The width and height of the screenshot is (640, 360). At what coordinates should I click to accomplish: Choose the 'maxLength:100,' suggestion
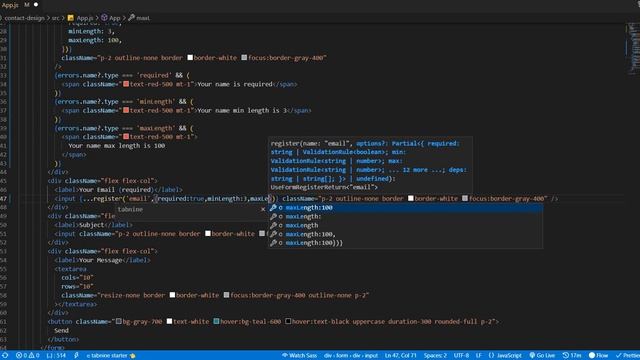click(x=406, y=234)
